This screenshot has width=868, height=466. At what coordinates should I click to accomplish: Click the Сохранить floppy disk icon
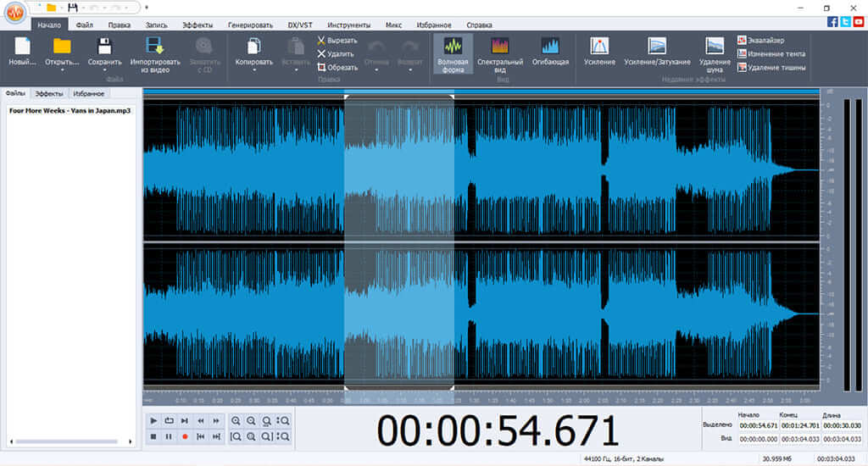pos(104,47)
